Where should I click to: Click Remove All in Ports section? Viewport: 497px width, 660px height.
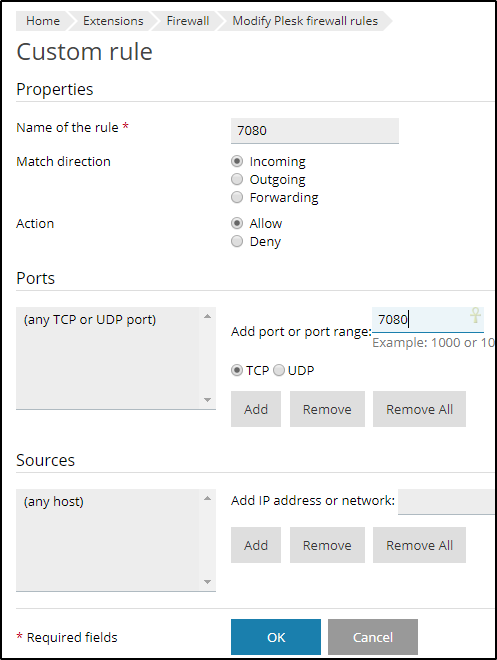pos(420,409)
